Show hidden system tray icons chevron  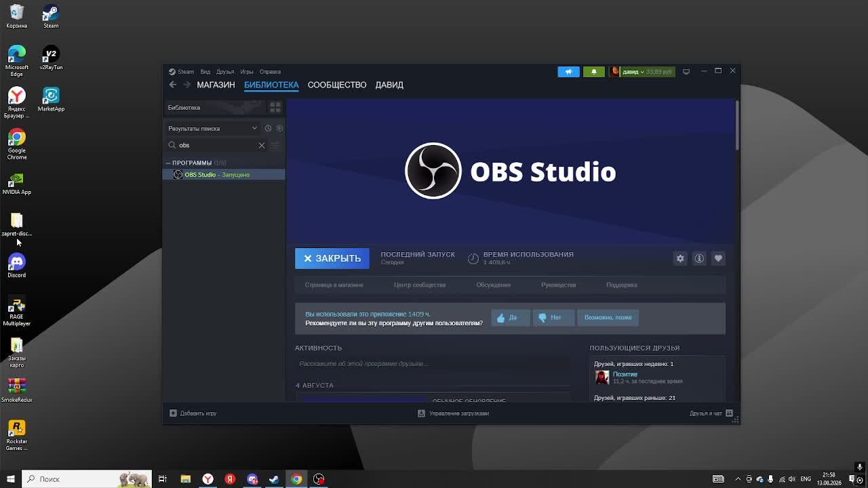click(x=738, y=479)
